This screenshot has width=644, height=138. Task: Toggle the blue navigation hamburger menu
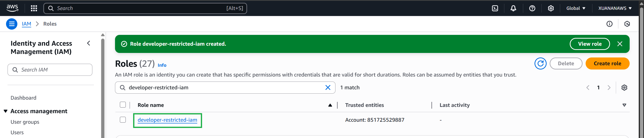click(12, 24)
